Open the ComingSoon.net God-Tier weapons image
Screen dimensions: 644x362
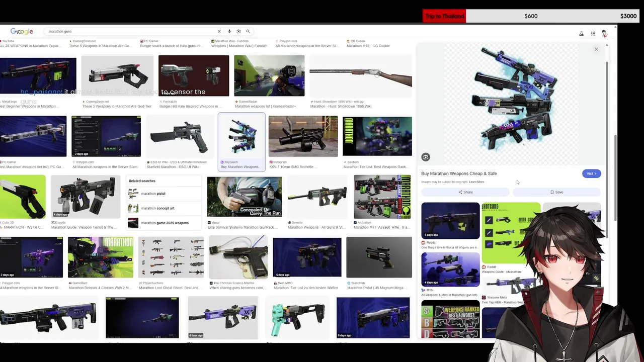click(x=117, y=75)
